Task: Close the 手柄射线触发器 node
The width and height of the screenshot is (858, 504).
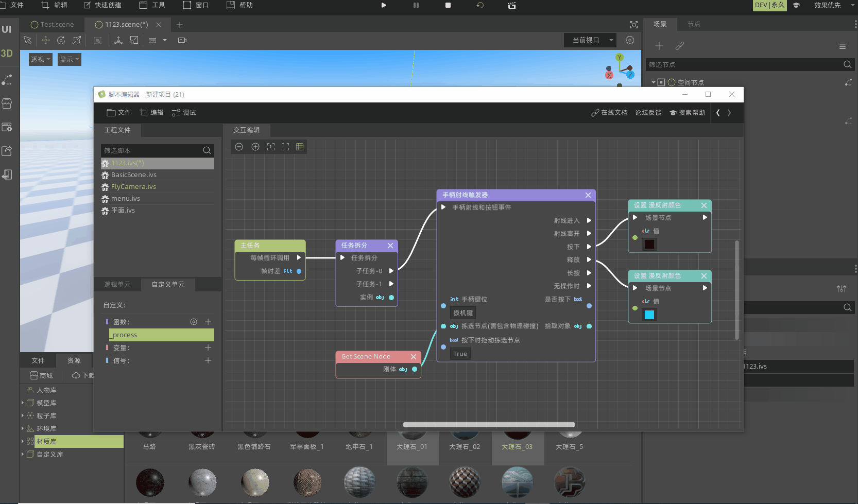Action: [588, 195]
